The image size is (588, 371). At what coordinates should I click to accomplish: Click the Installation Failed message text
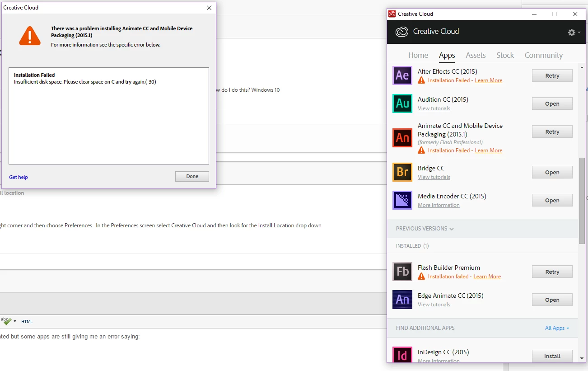[x=34, y=75]
